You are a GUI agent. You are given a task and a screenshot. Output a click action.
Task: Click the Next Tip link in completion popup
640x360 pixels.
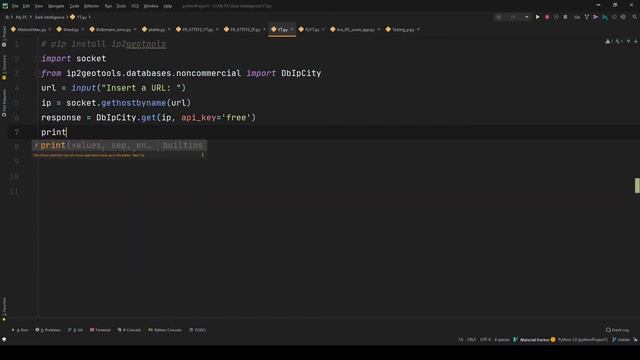point(138,155)
